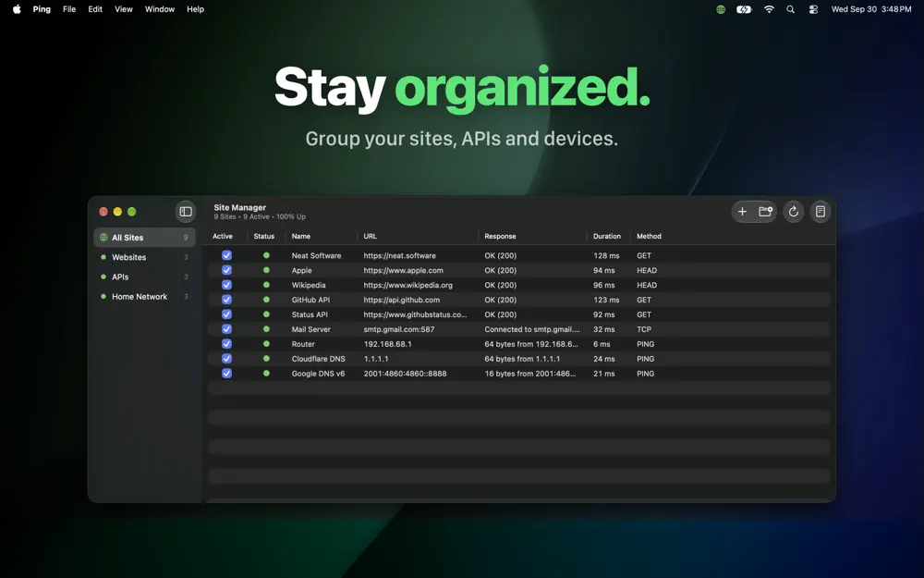
Task: Click the https://api.github.com URL cell
Action: coord(401,300)
